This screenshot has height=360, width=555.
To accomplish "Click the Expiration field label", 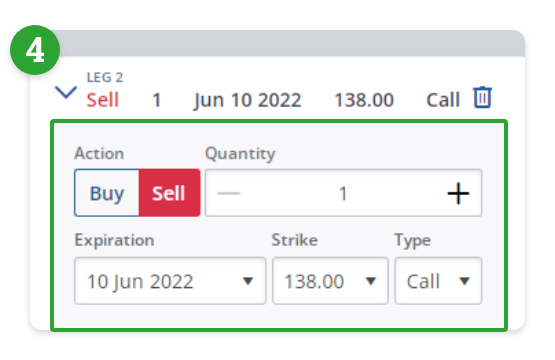I will [114, 241].
